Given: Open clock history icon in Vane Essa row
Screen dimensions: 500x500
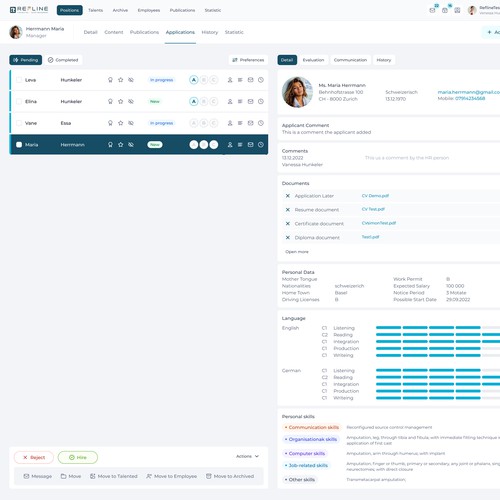Looking at the screenshot, I should [261, 123].
